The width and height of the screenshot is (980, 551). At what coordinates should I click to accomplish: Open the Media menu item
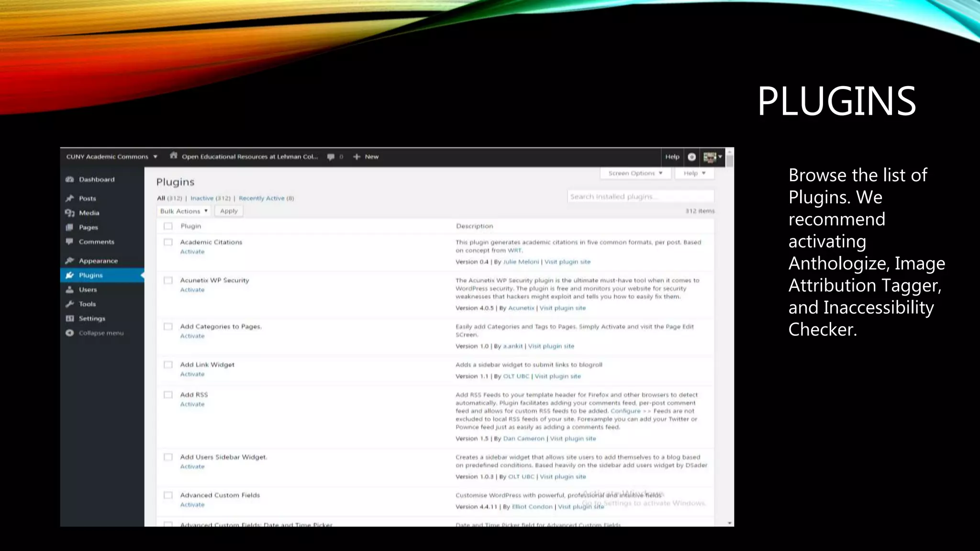coord(89,213)
